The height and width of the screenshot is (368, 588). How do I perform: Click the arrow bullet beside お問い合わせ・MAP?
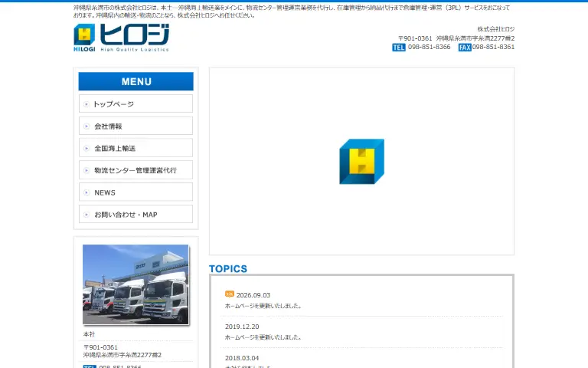pyautogui.click(x=87, y=215)
